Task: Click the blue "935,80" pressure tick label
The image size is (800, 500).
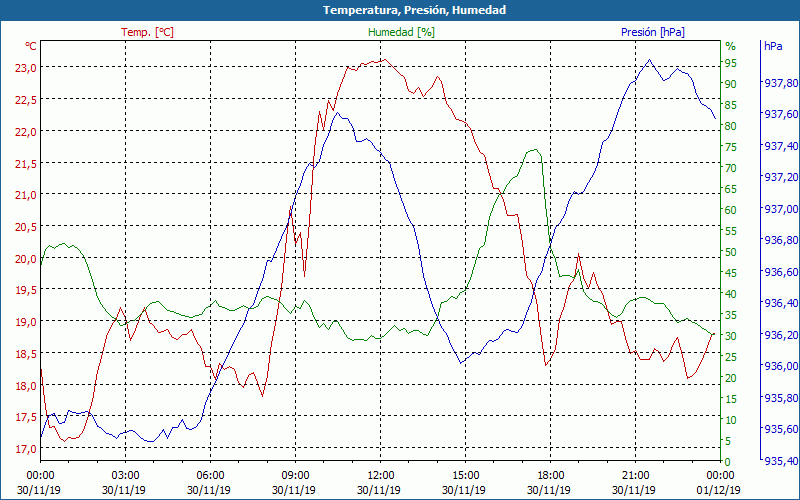Action: 781,398
